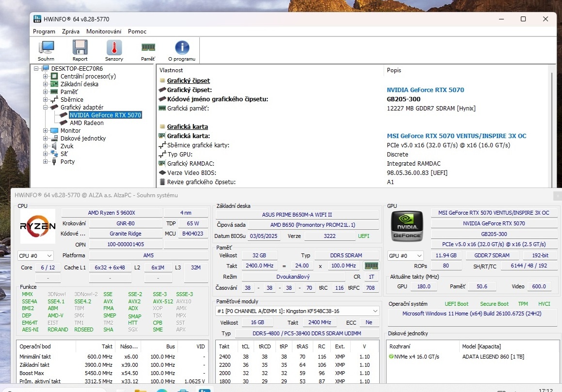Open the Monitorování menu
Screen dimensions: 562x392
(104, 31)
